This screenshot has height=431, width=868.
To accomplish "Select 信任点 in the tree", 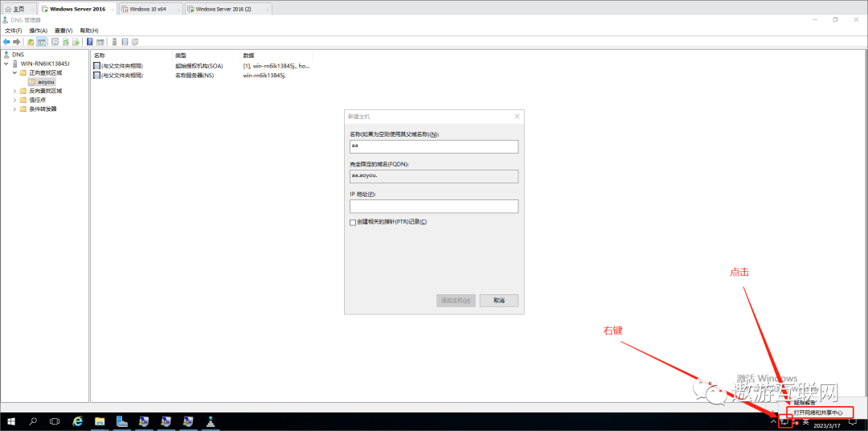I will 37,100.
